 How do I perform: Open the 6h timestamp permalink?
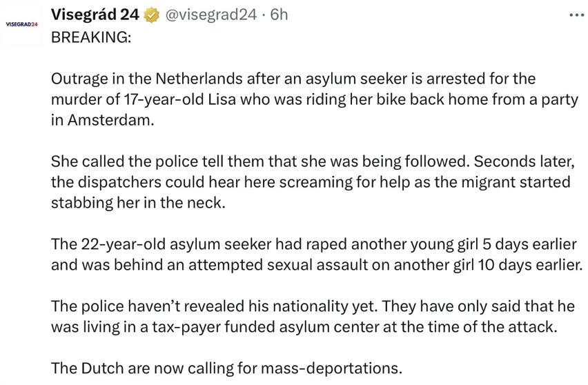pos(279,14)
